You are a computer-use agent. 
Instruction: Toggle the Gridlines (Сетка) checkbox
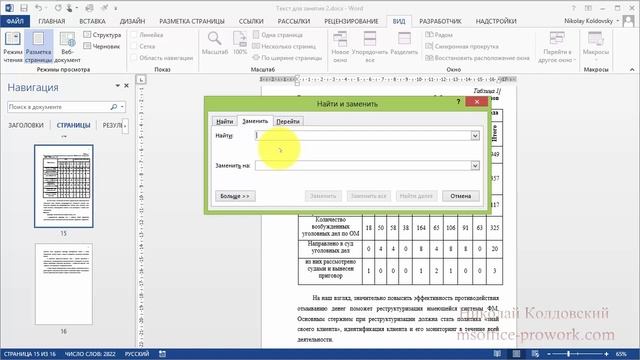coord(134,47)
